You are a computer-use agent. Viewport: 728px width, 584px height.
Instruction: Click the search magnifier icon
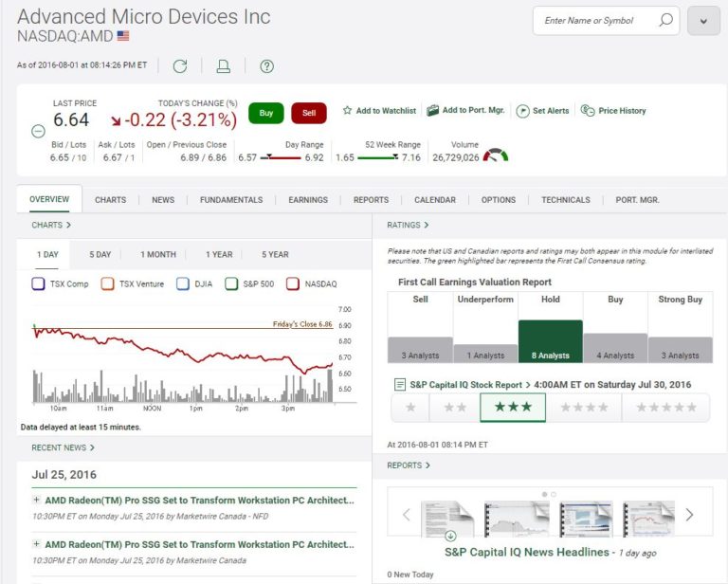[x=665, y=21]
